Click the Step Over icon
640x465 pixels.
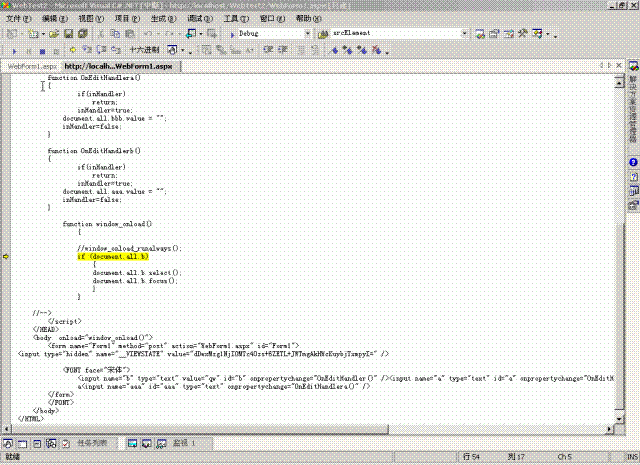102,50
